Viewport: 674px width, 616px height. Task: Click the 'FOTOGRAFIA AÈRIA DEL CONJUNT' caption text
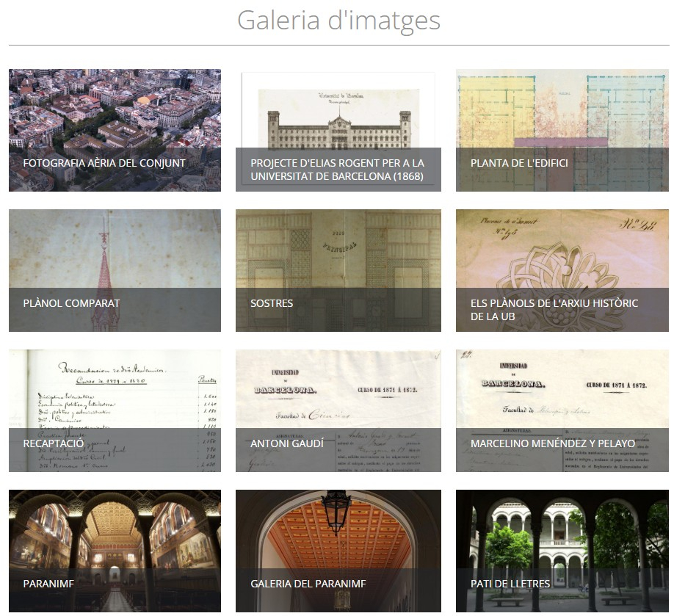[104, 163]
